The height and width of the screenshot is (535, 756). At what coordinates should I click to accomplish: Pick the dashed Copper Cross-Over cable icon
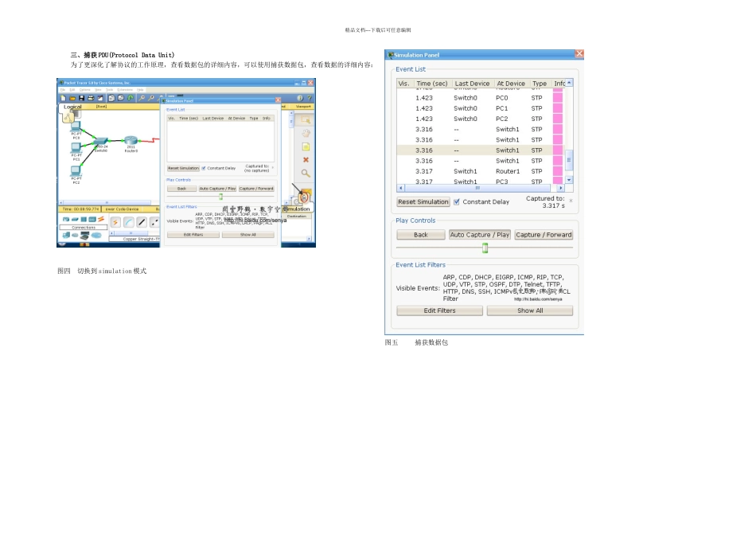click(x=154, y=222)
